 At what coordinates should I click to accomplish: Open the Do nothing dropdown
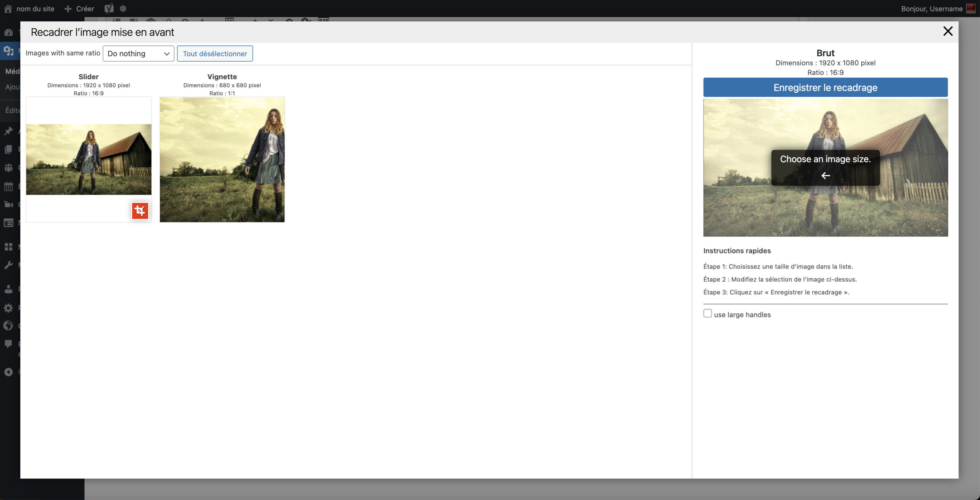pos(138,54)
